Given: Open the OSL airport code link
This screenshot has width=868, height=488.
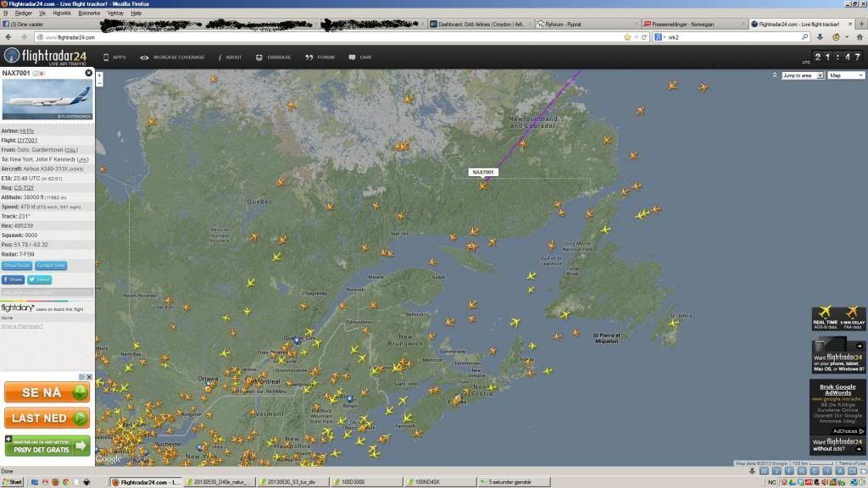Looking at the screenshot, I should [71, 150].
